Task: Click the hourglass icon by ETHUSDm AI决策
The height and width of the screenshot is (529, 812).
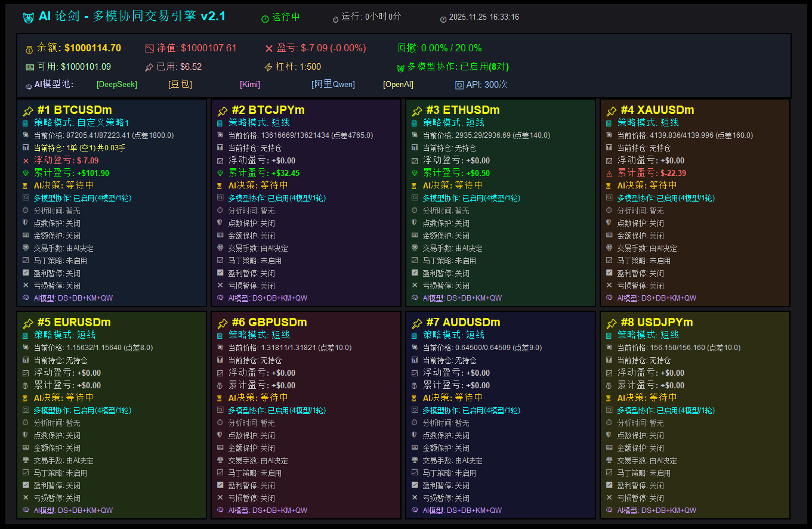Action: click(x=415, y=185)
